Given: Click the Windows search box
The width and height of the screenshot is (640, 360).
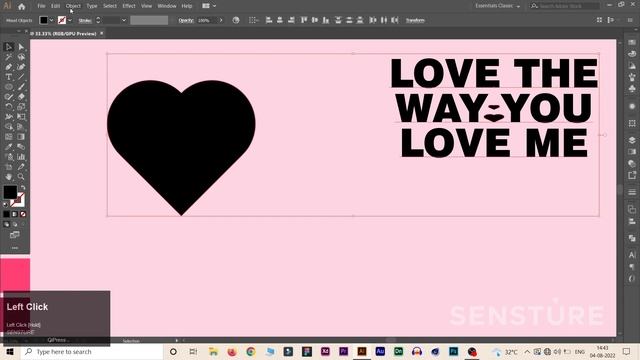Looking at the screenshot, I should click(x=92, y=351).
